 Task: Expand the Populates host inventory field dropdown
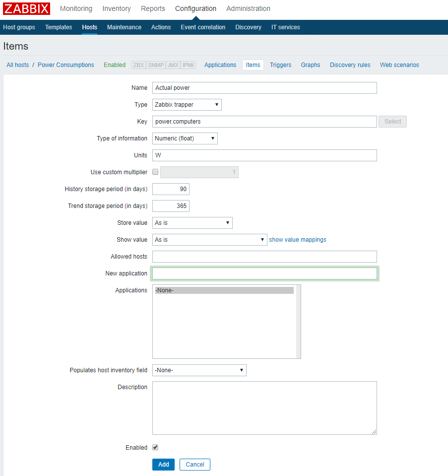click(x=199, y=370)
